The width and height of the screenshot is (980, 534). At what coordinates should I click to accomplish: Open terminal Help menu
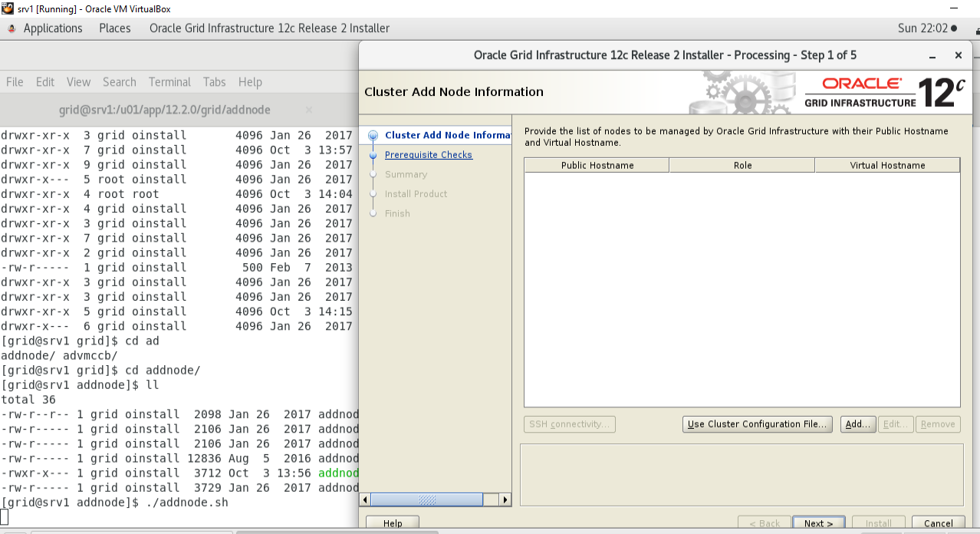click(250, 82)
